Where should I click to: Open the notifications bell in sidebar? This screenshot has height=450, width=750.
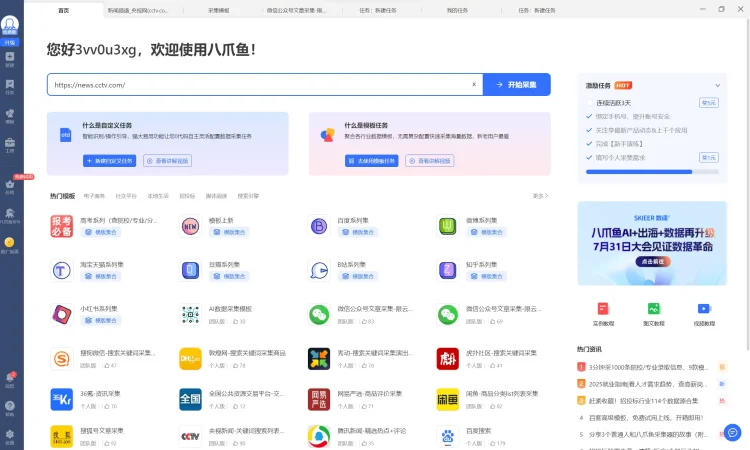click(x=10, y=377)
